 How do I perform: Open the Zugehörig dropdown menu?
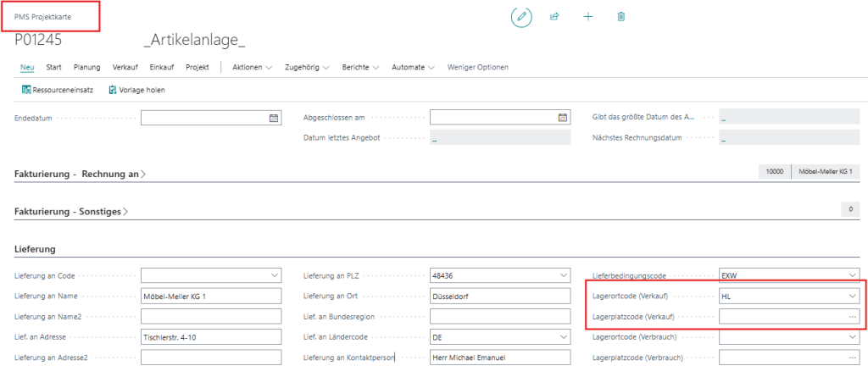[x=307, y=67]
